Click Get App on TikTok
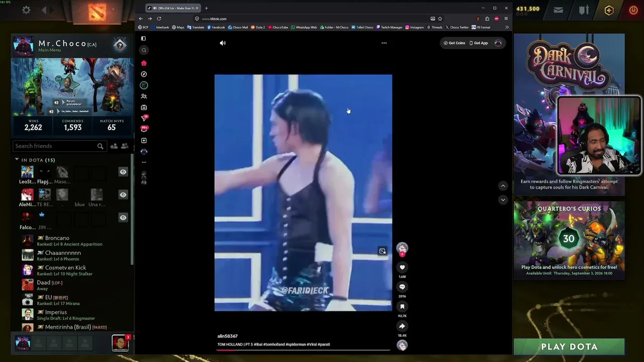This screenshot has width=644, height=362. [x=478, y=43]
